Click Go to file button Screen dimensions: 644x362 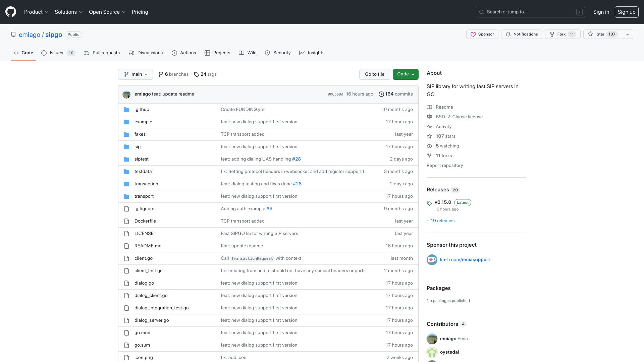pyautogui.click(x=375, y=74)
